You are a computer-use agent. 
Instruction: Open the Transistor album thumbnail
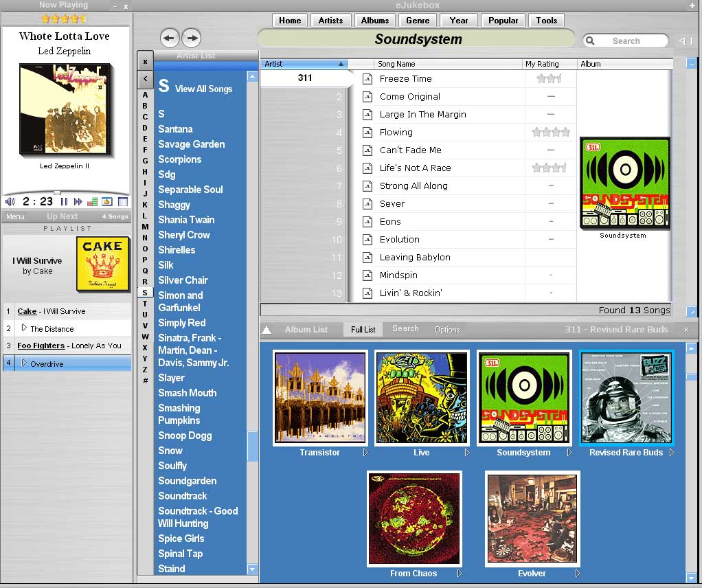pos(320,398)
